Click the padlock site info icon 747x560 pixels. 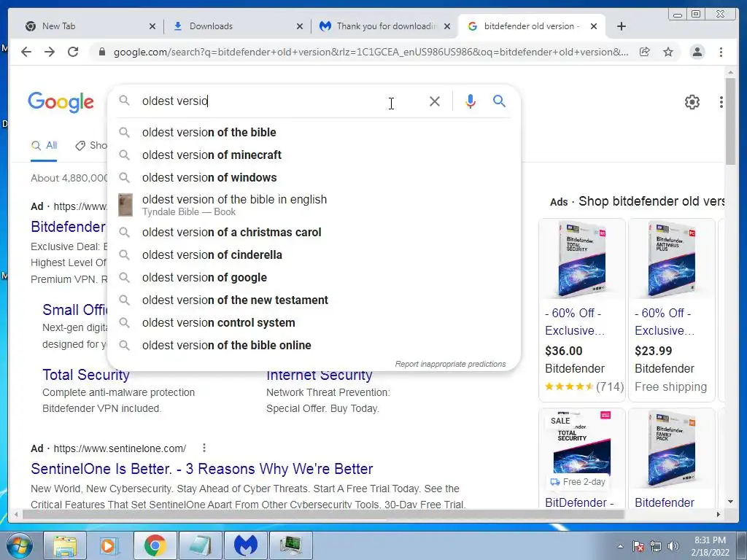pyautogui.click(x=101, y=52)
